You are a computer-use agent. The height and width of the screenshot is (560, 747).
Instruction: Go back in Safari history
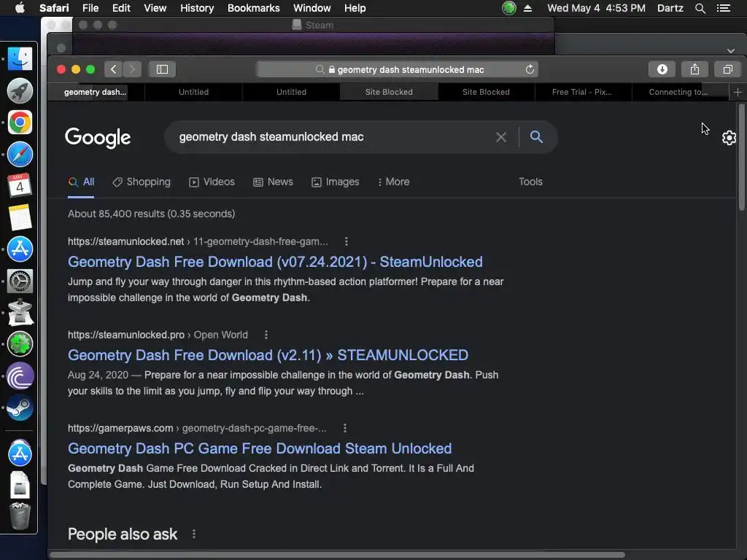[x=113, y=69]
